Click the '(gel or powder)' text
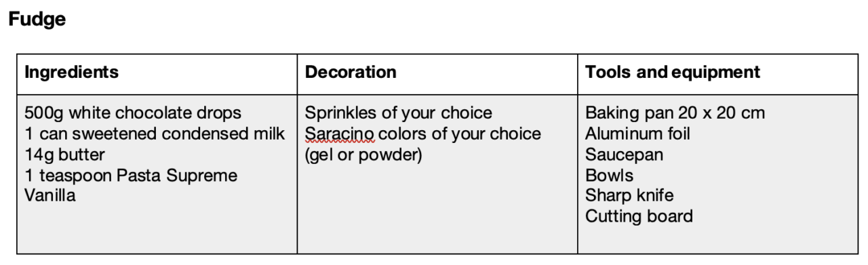The height and width of the screenshot is (265, 868). coord(363,155)
